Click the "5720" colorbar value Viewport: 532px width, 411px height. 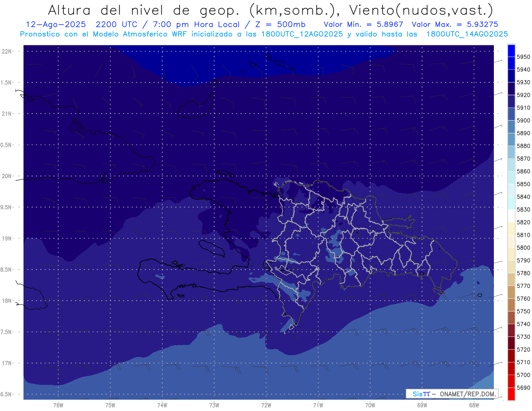[523, 349]
